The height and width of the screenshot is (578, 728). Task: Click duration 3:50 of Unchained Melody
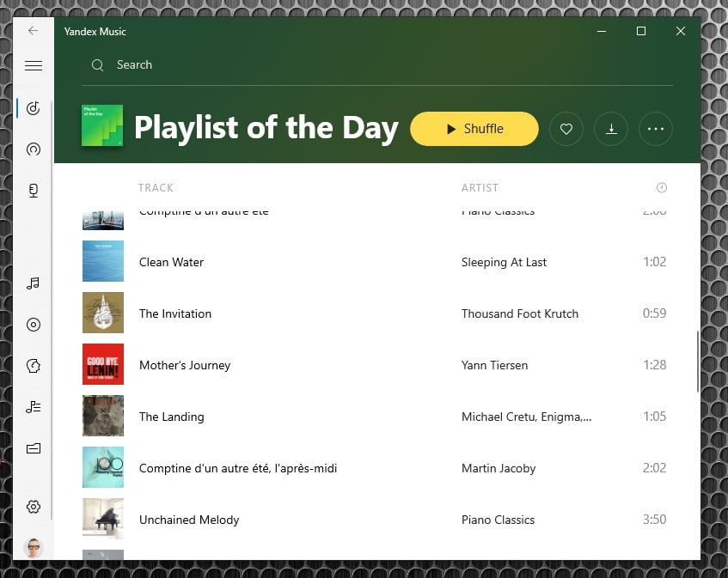point(654,519)
